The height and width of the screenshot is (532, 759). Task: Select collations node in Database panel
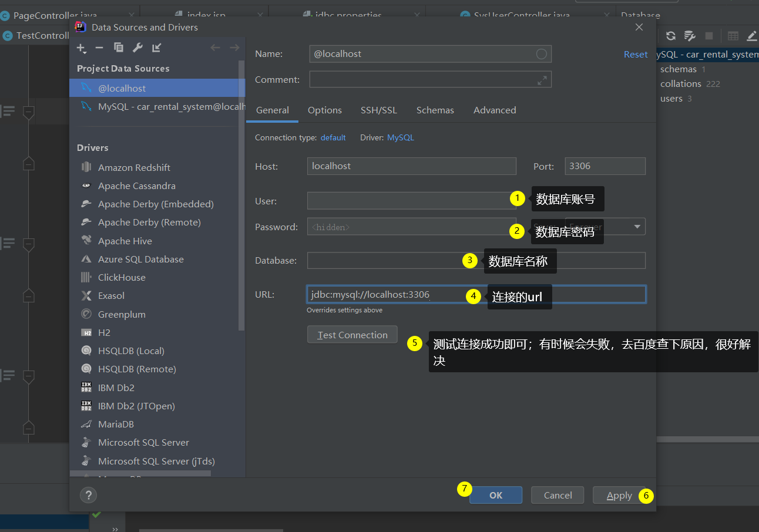681,83
